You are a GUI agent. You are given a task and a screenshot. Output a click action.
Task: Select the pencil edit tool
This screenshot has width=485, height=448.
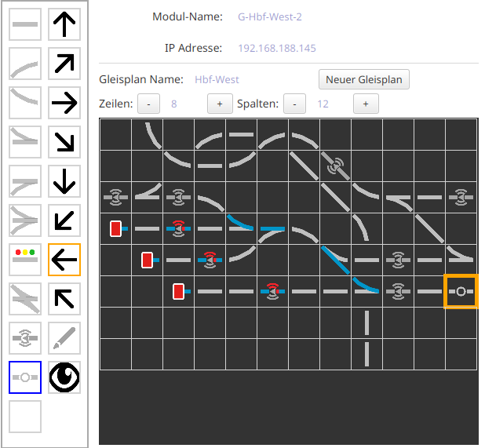pos(64,337)
